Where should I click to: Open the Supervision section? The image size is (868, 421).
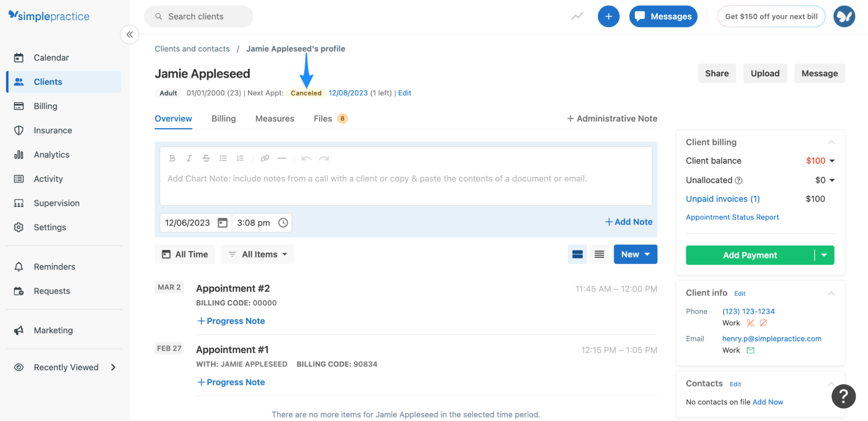pos(57,203)
